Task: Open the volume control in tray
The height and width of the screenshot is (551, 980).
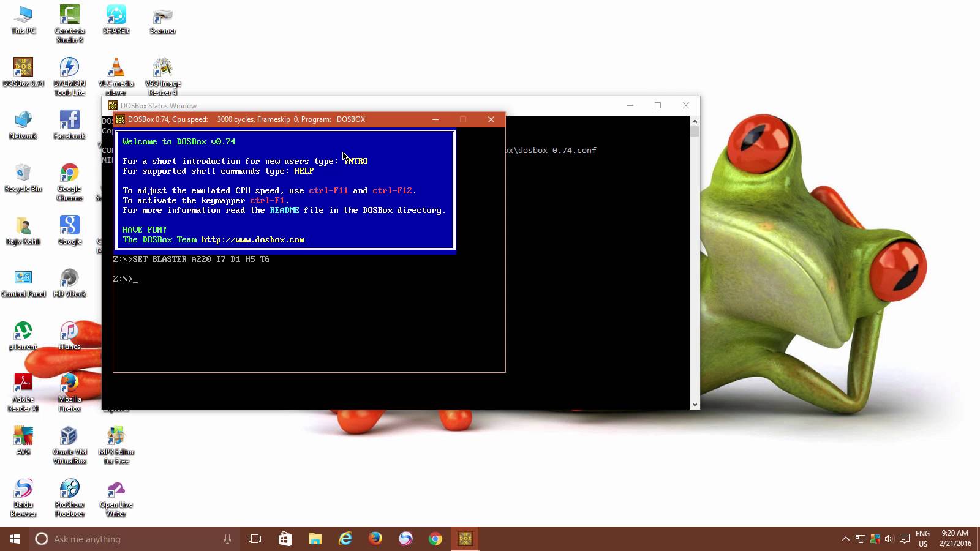Action: point(889,539)
